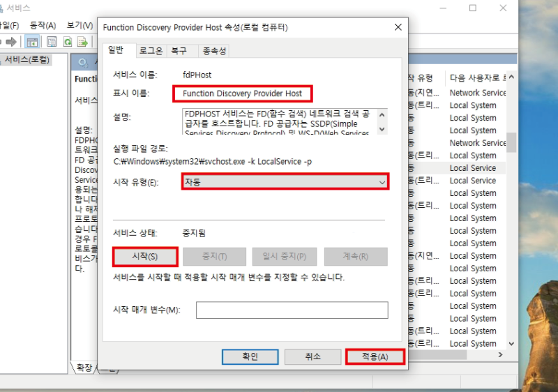Click the gear icon in services panel header
The width and height of the screenshot is (558, 392).
(x=83, y=63)
